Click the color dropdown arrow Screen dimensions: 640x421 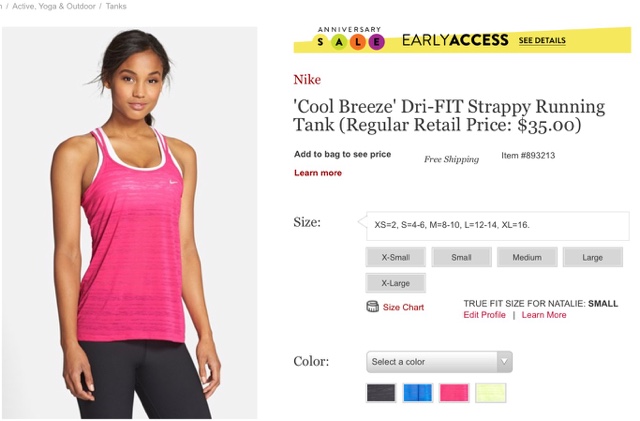click(x=504, y=362)
